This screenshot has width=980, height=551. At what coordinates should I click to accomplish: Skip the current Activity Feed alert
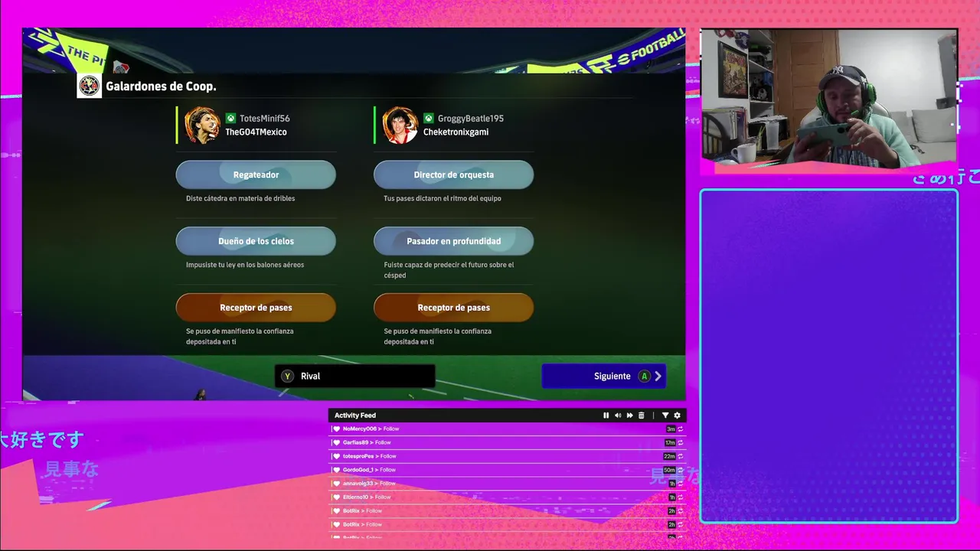629,416
